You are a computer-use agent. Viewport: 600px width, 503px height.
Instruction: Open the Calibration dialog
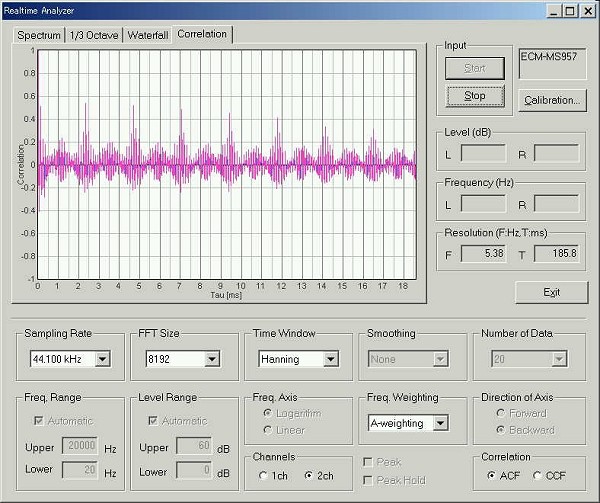tap(552, 100)
